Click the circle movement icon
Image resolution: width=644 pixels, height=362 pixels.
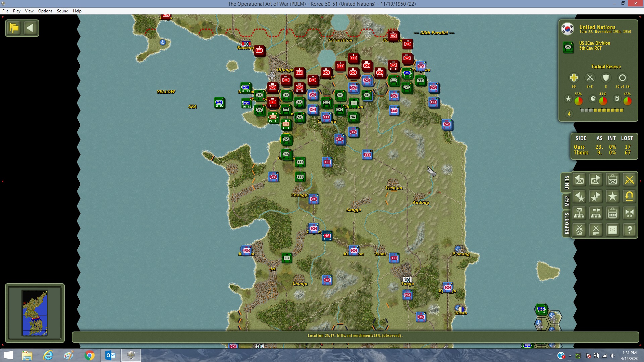[x=622, y=78]
